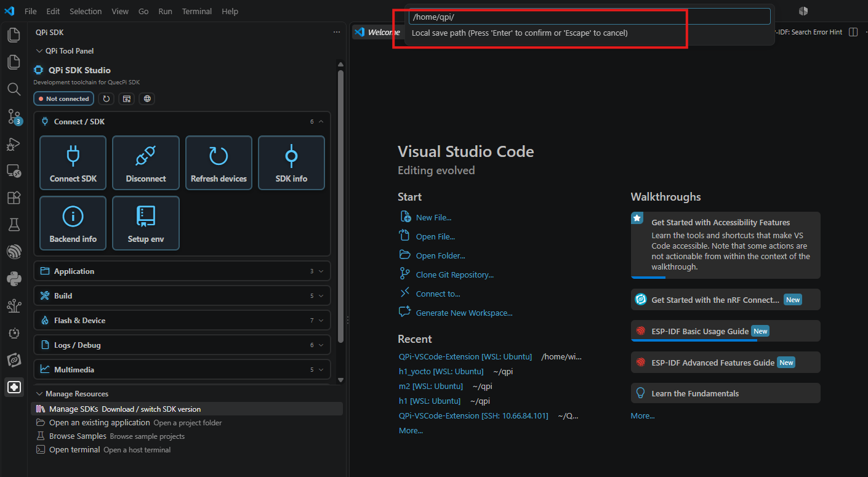Open the Backend info tile
This screenshot has height=477, width=868.
pos(73,223)
